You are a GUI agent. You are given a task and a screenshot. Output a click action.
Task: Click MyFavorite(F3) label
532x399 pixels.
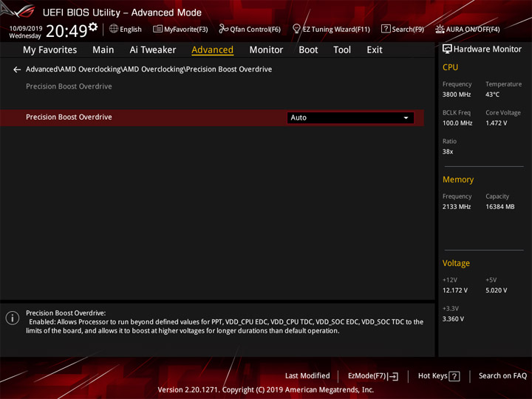(x=186, y=29)
